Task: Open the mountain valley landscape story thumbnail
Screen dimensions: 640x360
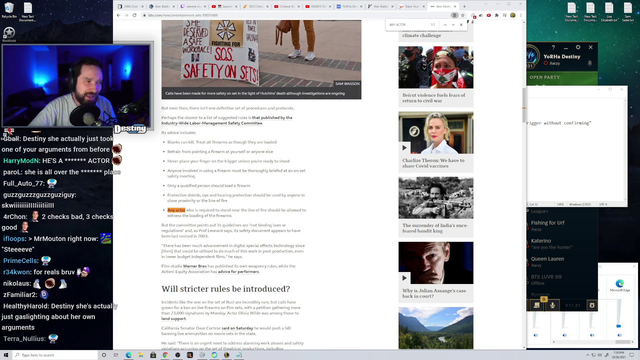Action: pyautogui.click(x=436, y=328)
